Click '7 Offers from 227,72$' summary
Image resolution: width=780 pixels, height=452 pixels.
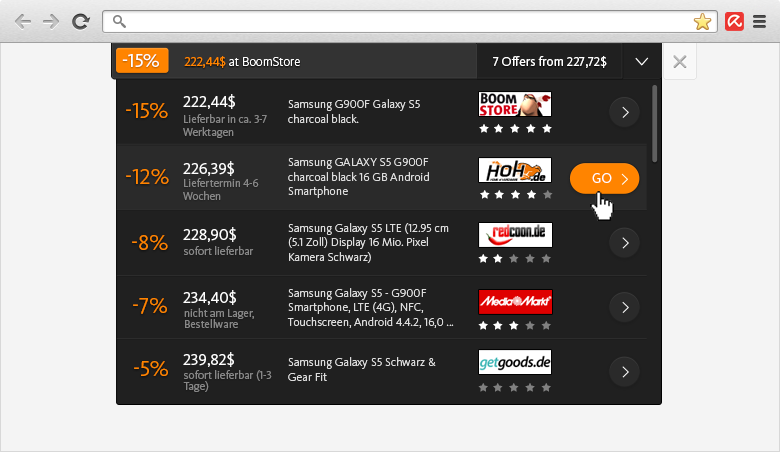click(549, 62)
